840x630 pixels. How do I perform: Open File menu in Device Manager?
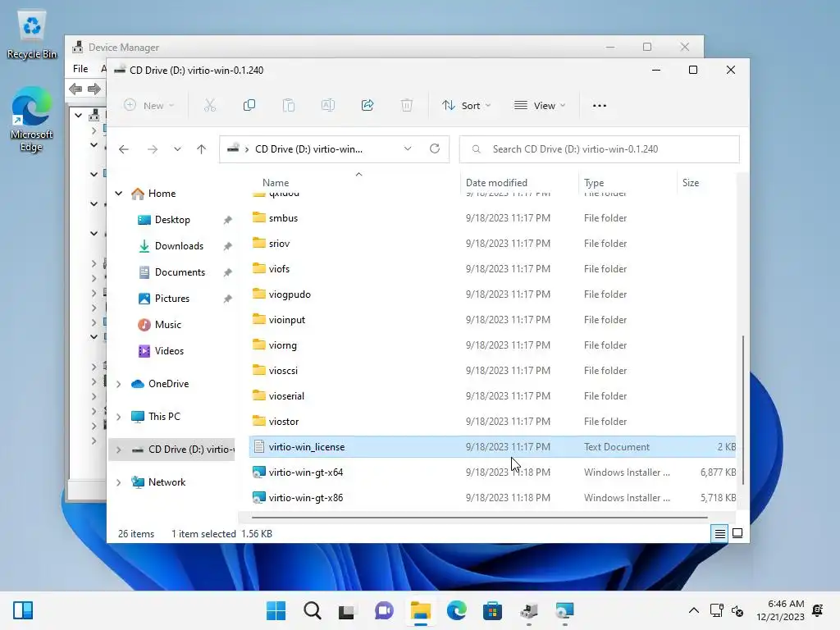80,69
